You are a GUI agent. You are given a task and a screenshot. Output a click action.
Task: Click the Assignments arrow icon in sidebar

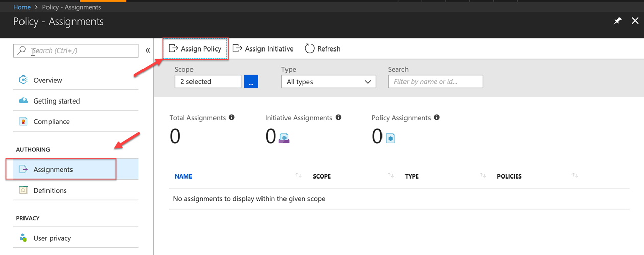[x=23, y=169]
